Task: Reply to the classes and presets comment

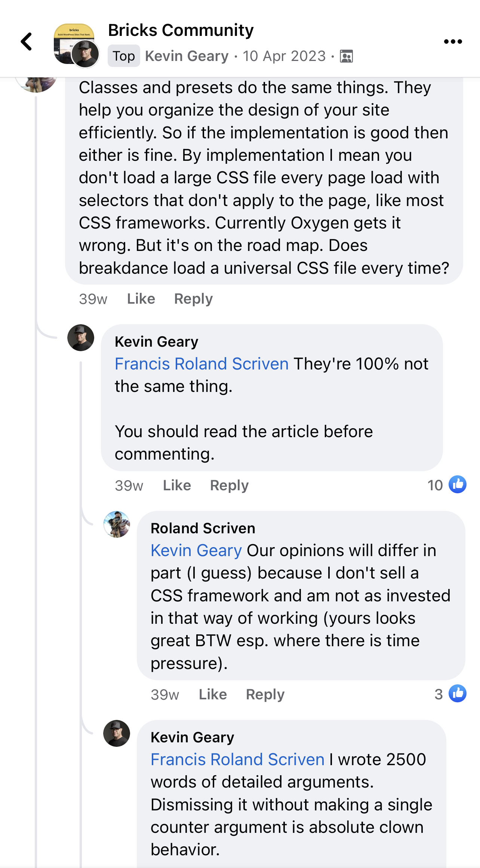Action: 193,299
